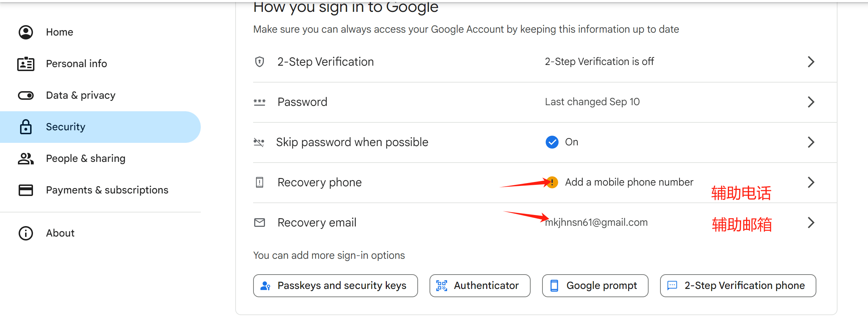Click the Personal info ID card icon
Screen dimensions: 868x332
pyautogui.click(x=26, y=64)
